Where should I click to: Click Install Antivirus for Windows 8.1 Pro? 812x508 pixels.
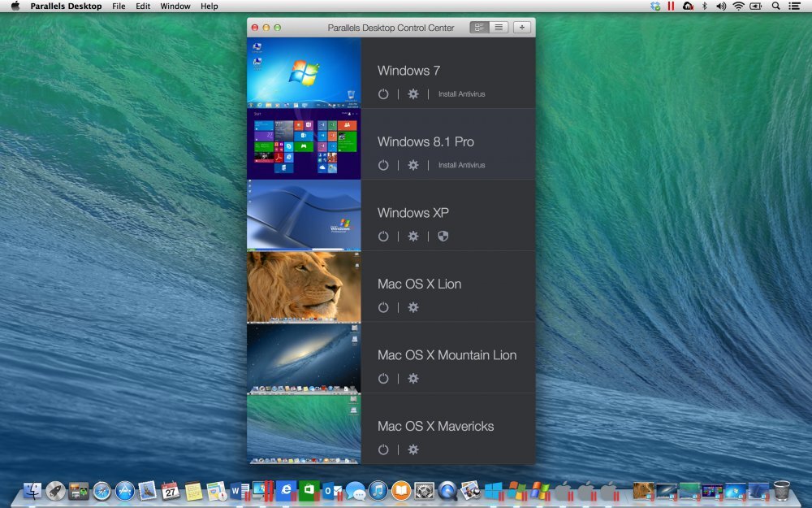click(463, 165)
